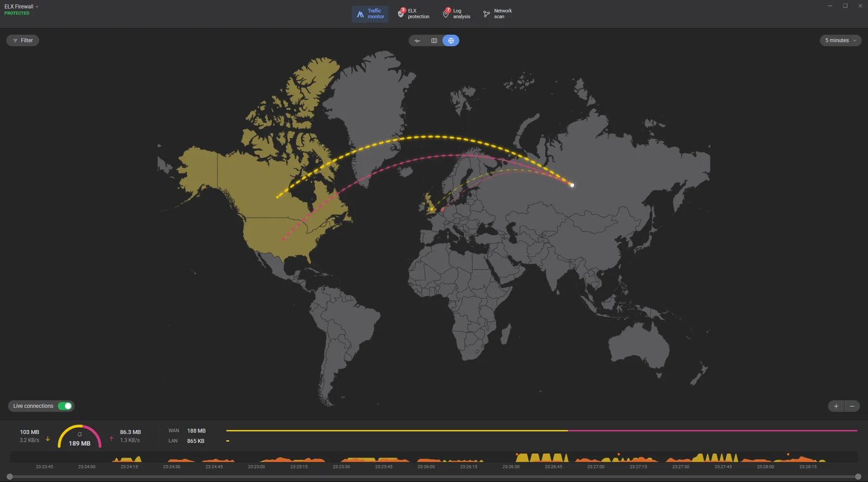The height and width of the screenshot is (482, 868).
Task: Click the 23:26:30 timeline marker
Action: coord(511,467)
